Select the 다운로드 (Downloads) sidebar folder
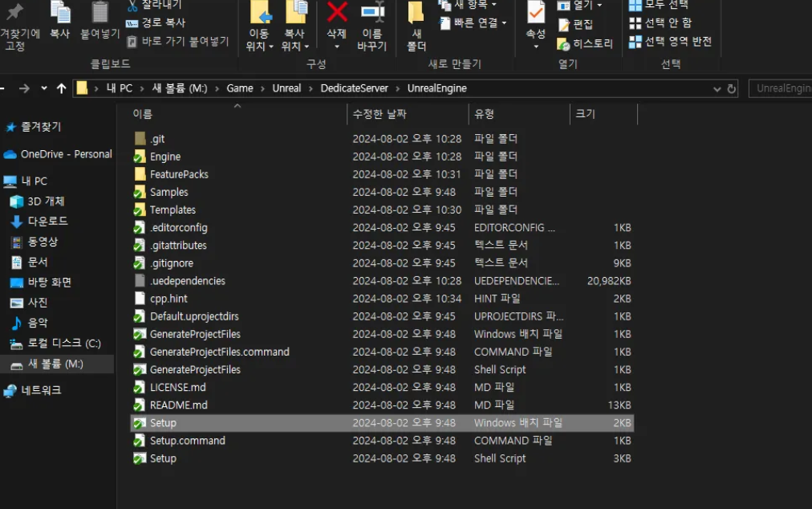 pos(47,222)
